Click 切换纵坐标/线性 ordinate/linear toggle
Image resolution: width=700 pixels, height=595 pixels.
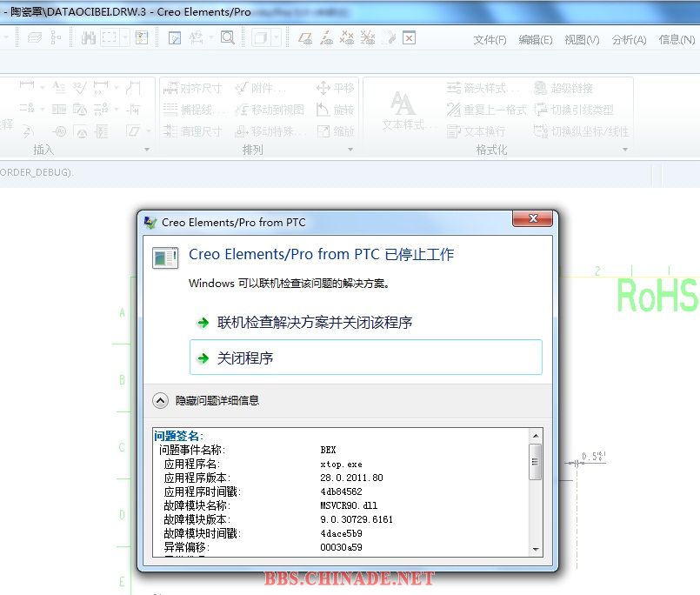tap(581, 131)
